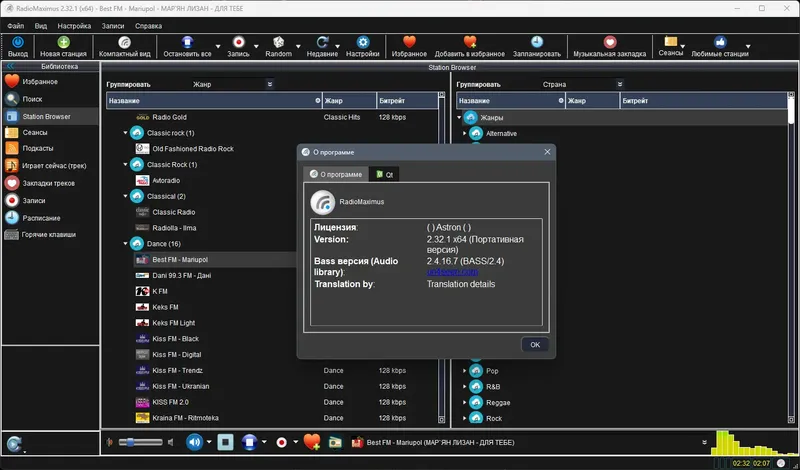
Task: Expand the Reggae genre in right panel
Action: pos(465,403)
